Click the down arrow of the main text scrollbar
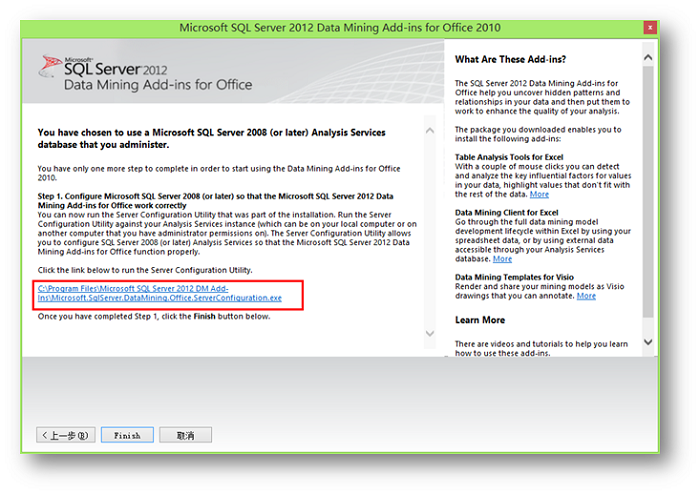This screenshot has width=700, height=494. point(430,333)
